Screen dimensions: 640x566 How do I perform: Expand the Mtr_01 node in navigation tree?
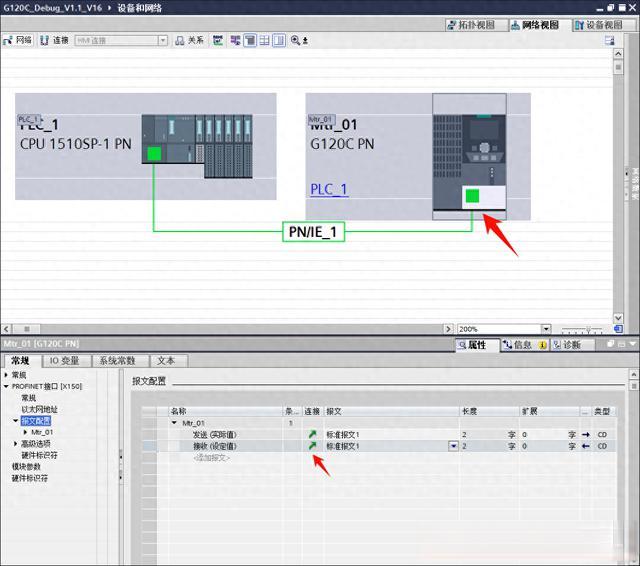(x=25, y=432)
